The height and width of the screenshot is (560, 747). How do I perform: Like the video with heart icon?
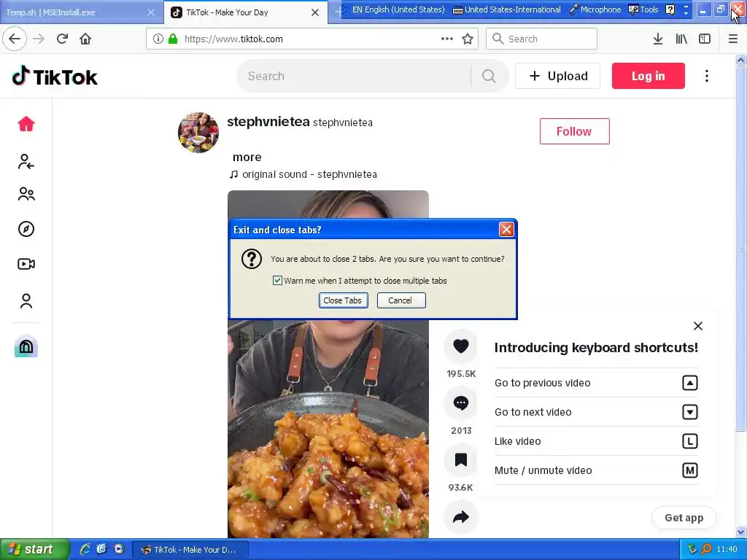click(x=461, y=346)
